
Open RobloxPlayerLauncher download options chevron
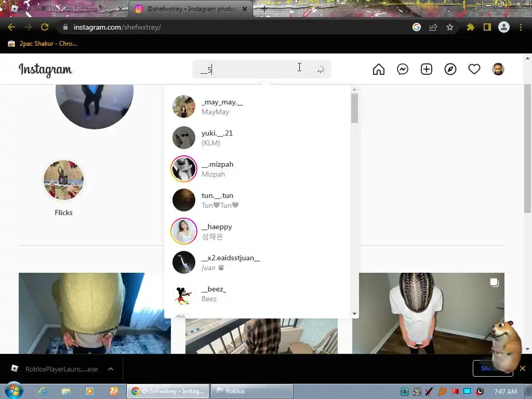click(x=111, y=369)
